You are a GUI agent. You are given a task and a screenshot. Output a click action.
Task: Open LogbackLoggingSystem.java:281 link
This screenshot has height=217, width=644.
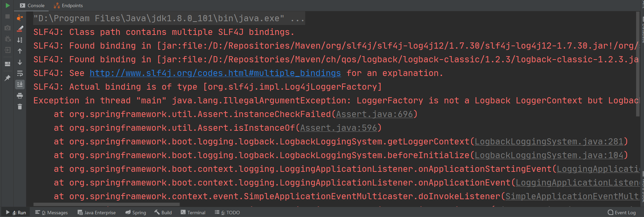[549, 142]
